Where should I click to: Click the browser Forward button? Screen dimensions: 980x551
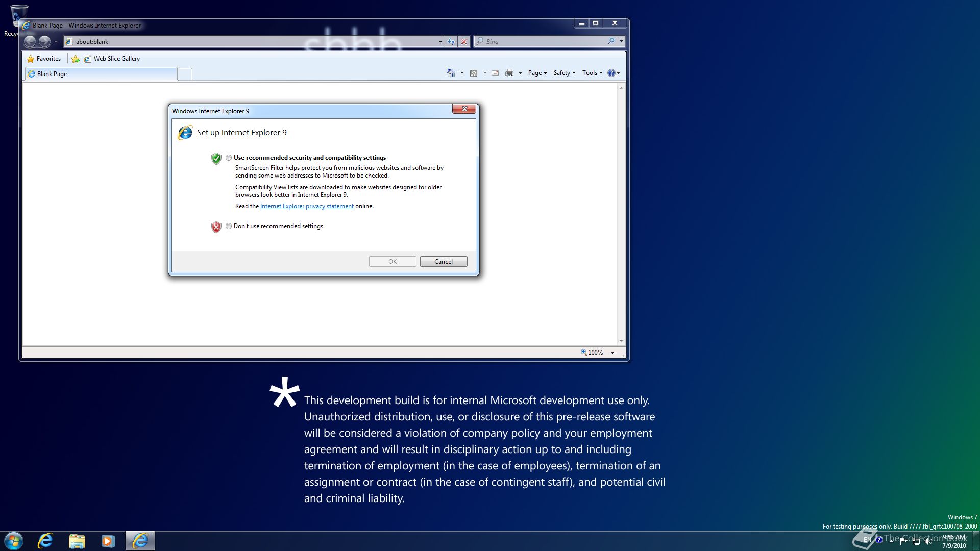45,41
